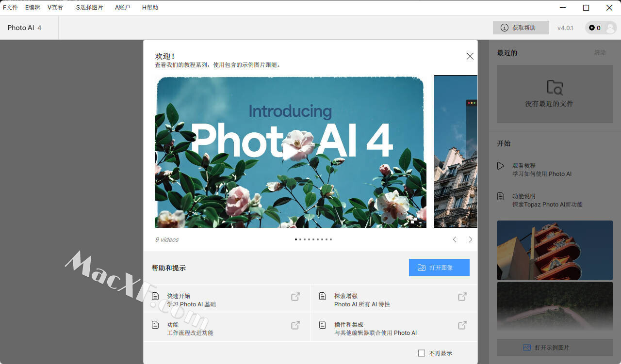Click the 9 videos label

point(167,239)
